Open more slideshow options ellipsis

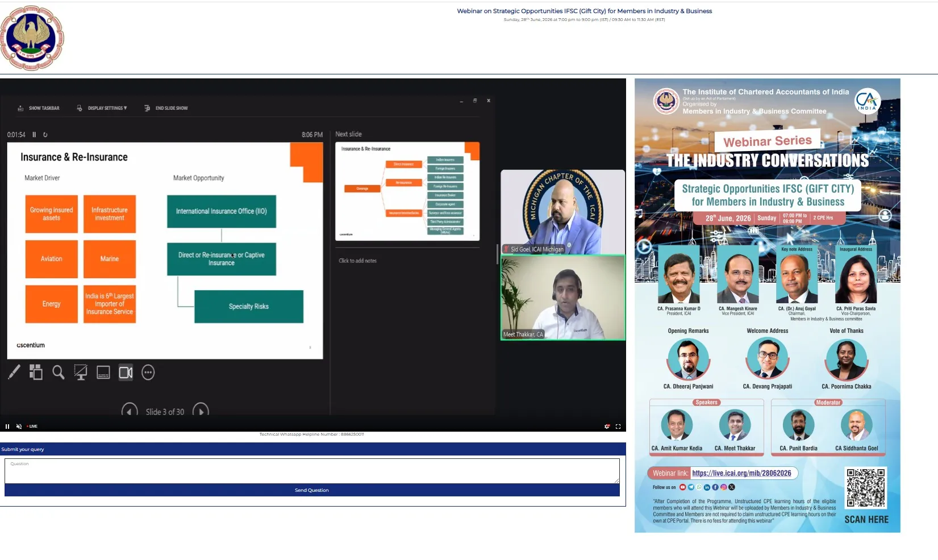pos(148,373)
